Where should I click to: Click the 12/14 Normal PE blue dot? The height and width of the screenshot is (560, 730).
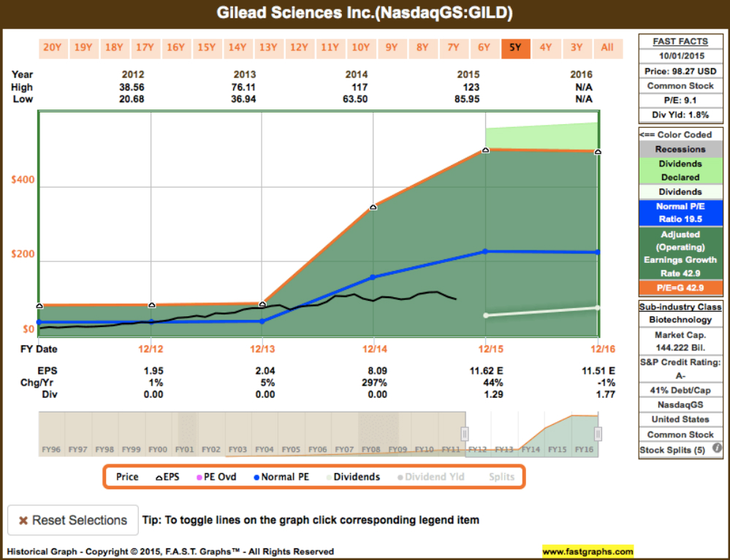click(373, 277)
